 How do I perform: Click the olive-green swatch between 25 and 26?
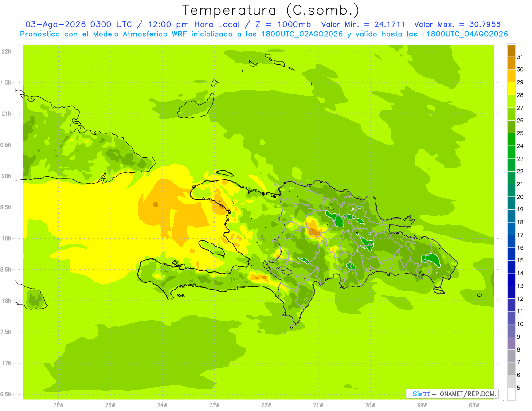tap(511, 127)
